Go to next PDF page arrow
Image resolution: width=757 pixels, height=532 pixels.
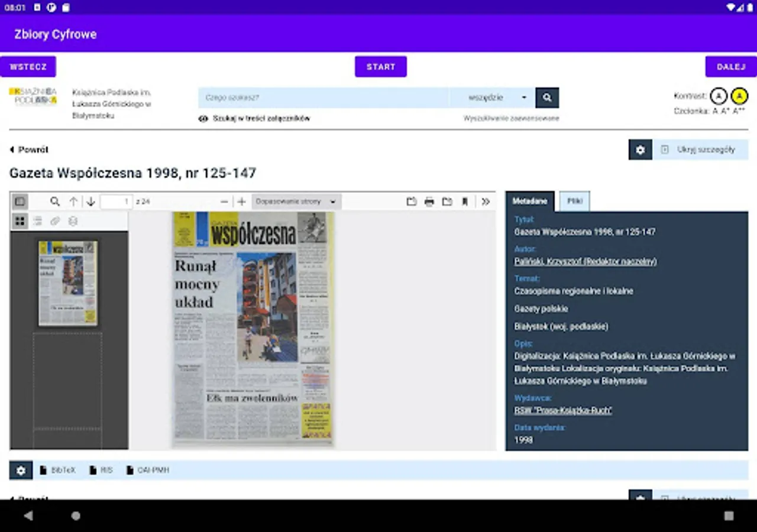(x=90, y=202)
